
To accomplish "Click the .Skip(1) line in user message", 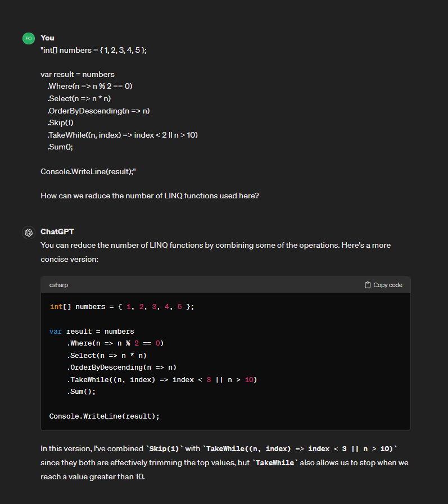I will point(60,122).
